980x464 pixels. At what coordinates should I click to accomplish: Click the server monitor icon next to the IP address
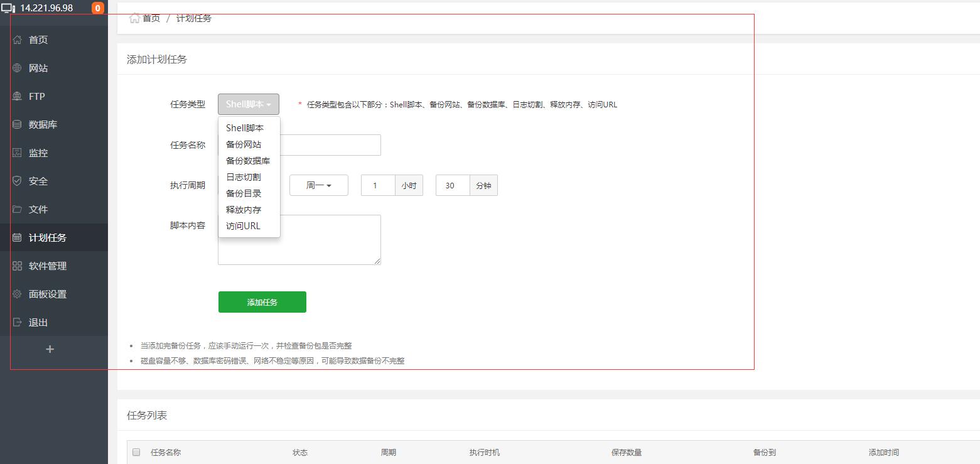[x=9, y=8]
